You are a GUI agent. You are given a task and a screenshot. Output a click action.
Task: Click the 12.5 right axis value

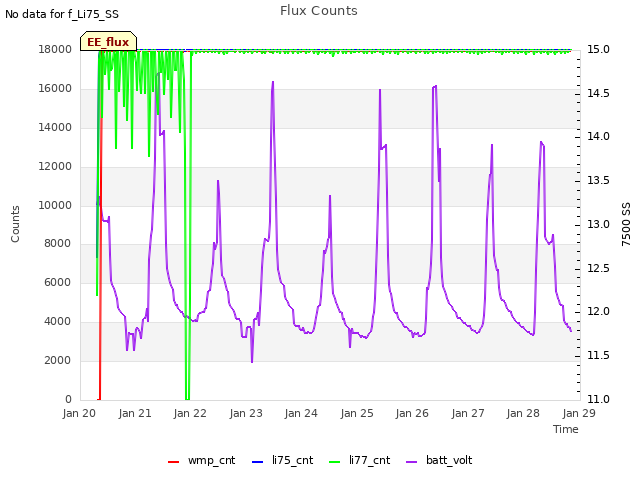tap(598, 268)
